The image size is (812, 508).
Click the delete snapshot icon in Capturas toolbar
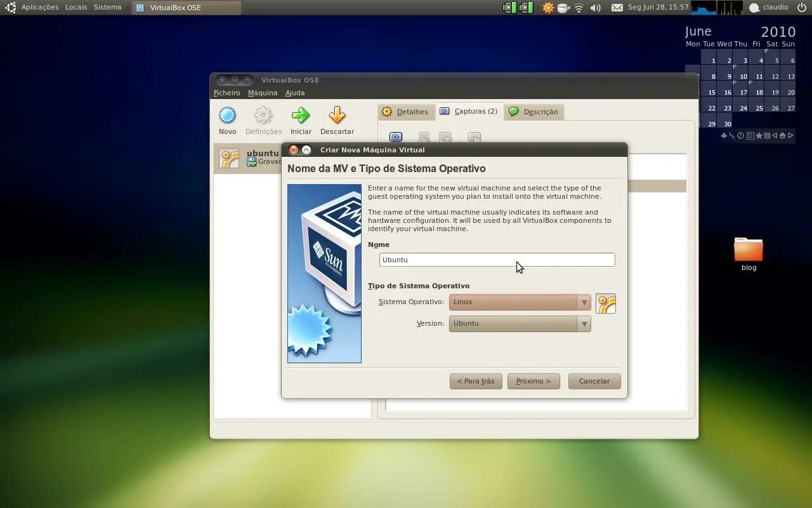coord(446,137)
